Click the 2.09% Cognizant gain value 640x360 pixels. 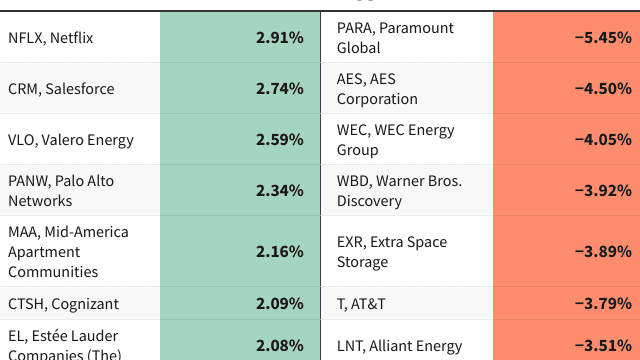point(280,304)
